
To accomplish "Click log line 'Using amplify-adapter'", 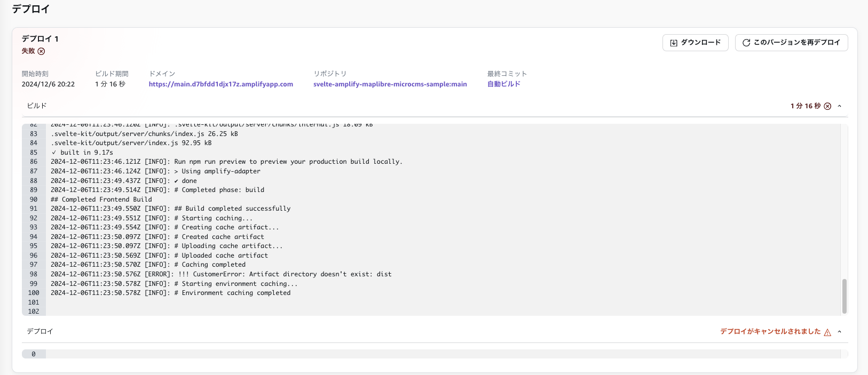I will point(156,171).
